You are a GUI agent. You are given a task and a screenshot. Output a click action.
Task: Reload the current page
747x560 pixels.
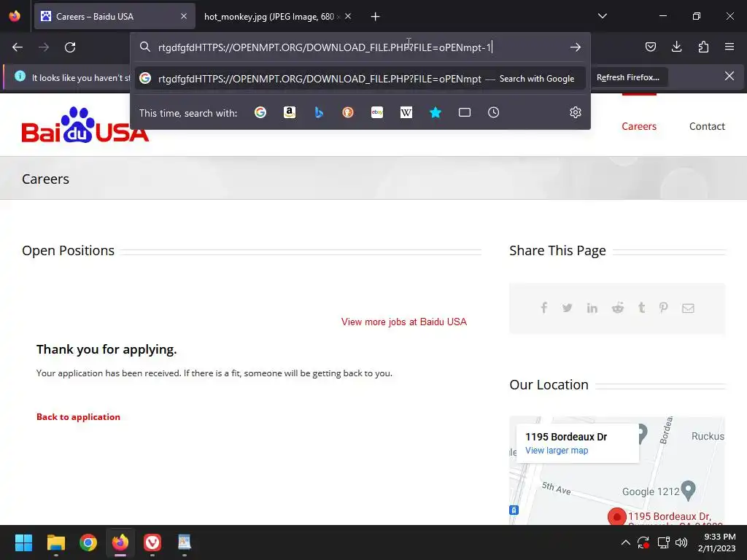(70, 47)
